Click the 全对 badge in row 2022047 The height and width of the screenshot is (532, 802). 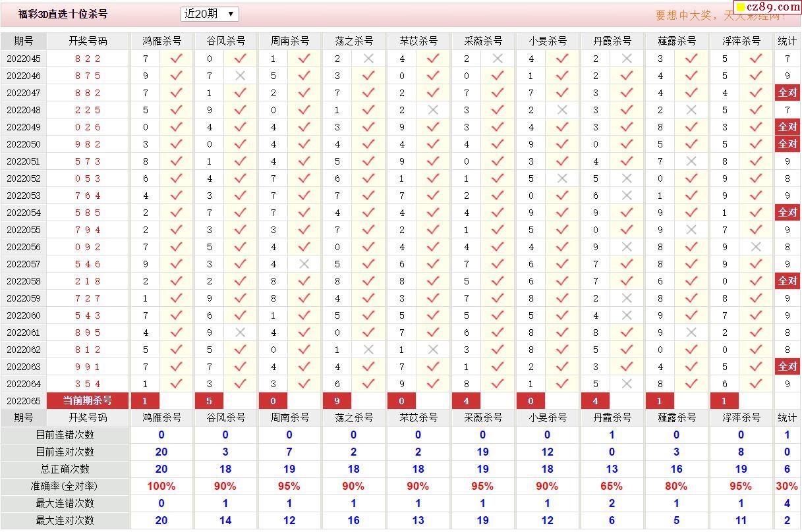coord(788,93)
